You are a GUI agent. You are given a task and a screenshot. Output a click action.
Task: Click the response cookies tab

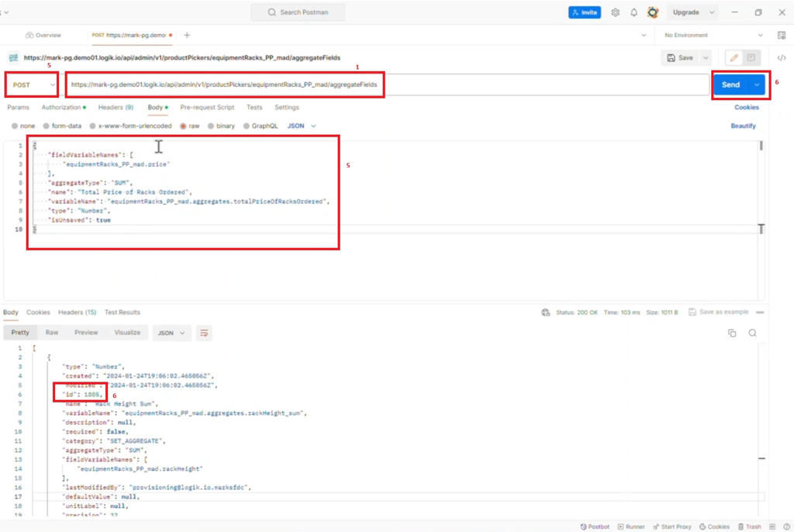(38, 313)
